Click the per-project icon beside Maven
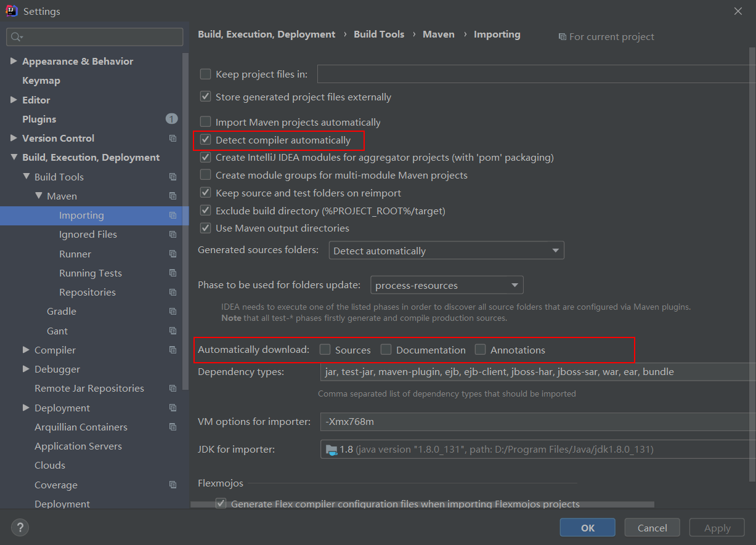 [173, 196]
